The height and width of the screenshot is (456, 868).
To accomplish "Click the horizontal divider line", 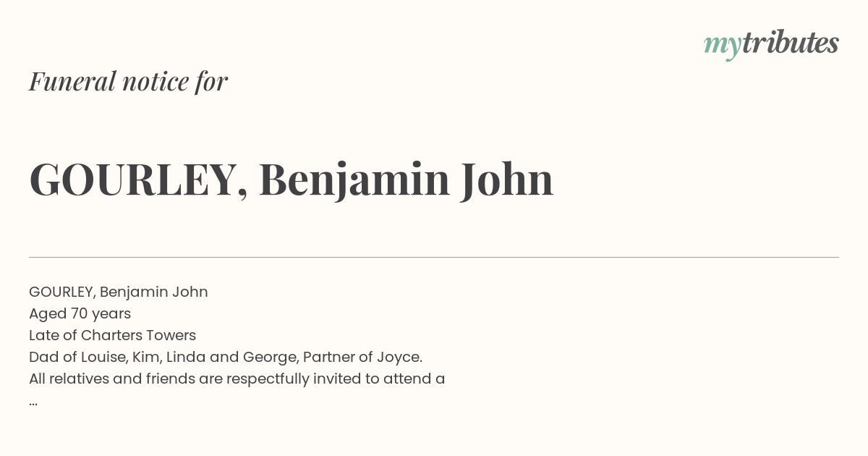I will [x=434, y=257].
